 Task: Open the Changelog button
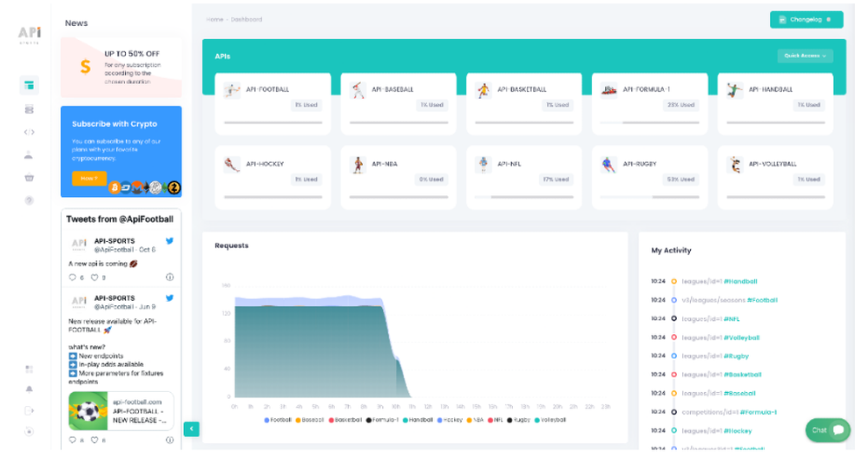click(x=806, y=19)
